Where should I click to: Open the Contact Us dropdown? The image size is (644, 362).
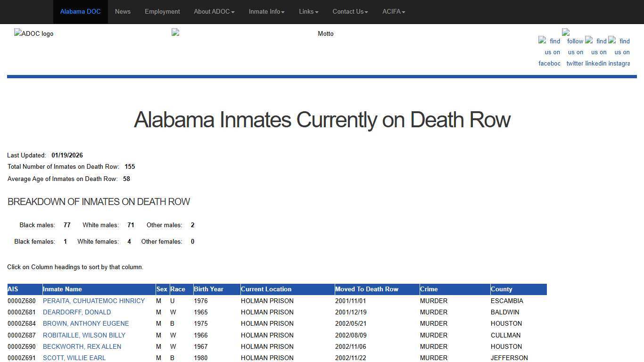tap(350, 12)
